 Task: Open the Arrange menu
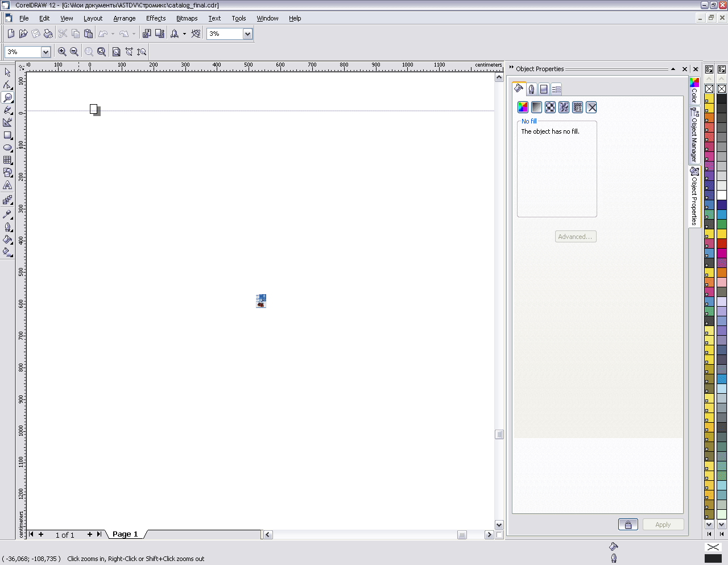[125, 18]
